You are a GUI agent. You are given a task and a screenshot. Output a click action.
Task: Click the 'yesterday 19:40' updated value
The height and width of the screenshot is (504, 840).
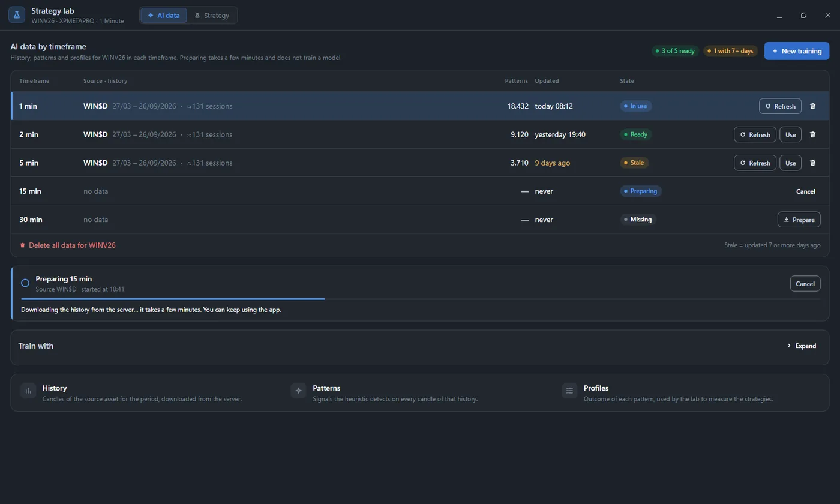(x=560, y=134)
